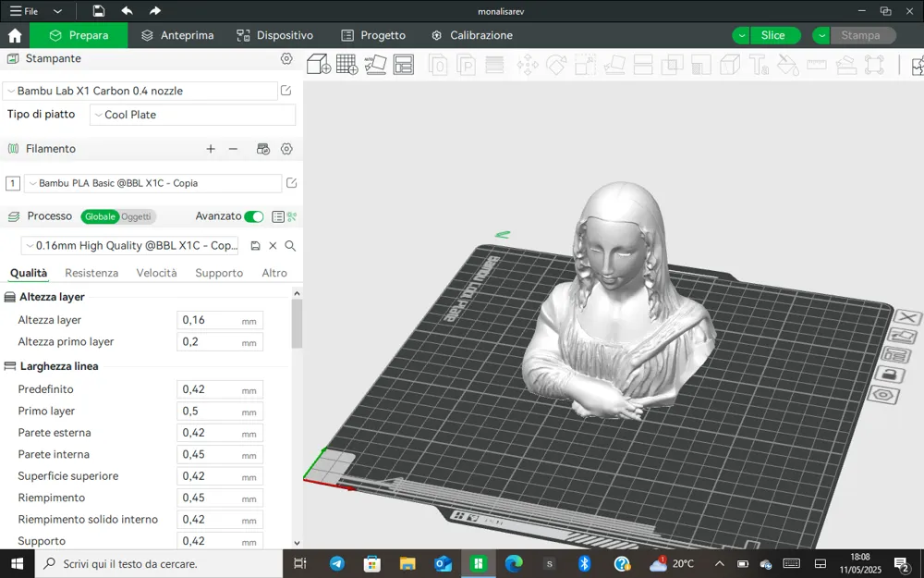Open the Tipo di piatto dropdown
The height and width of the screenshot is (578, 924).
click(x=191, y=114)
